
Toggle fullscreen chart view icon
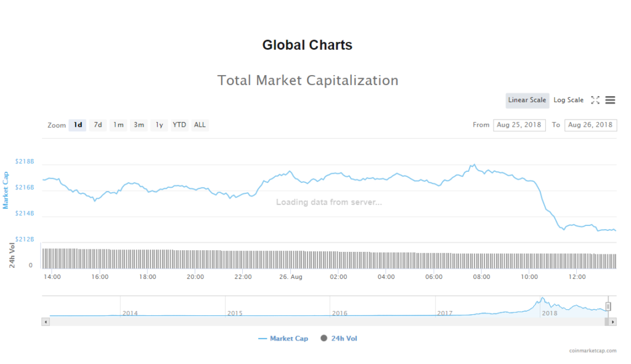595,100
